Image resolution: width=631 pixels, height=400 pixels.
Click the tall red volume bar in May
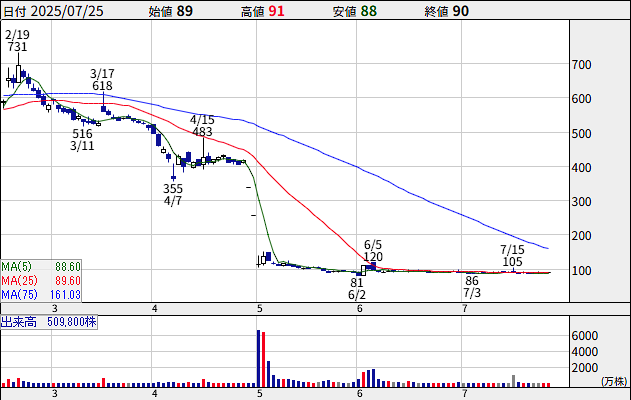coord(264,359)
